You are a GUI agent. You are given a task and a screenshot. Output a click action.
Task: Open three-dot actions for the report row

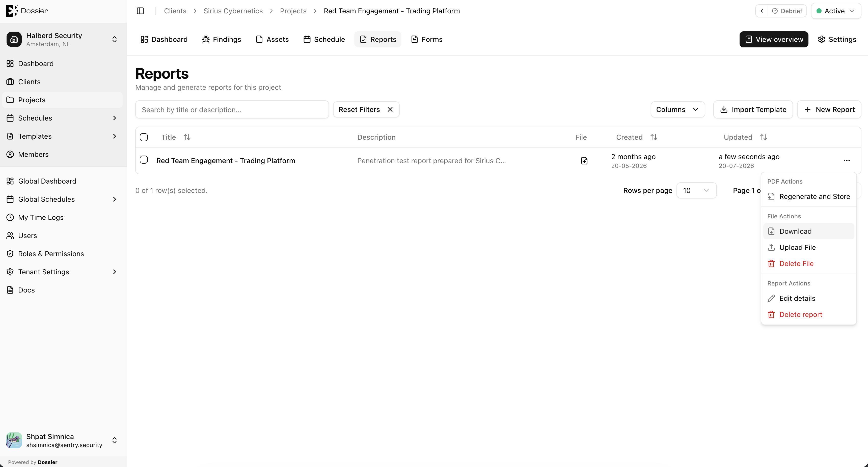(847, 161)
